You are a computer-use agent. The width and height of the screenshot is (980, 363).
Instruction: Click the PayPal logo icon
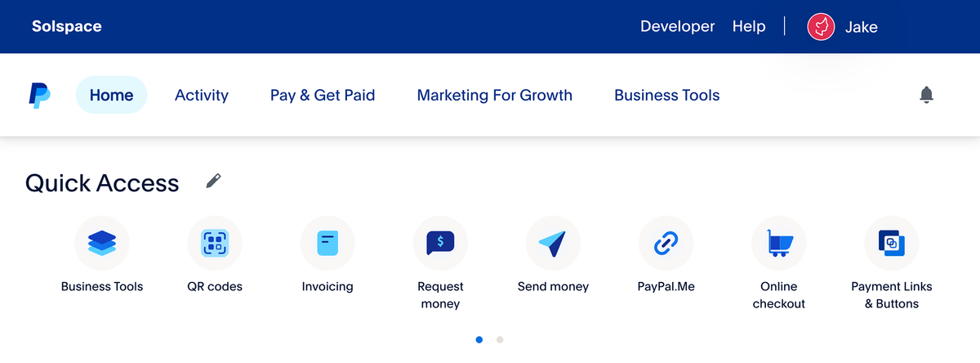tap(39, 96)
